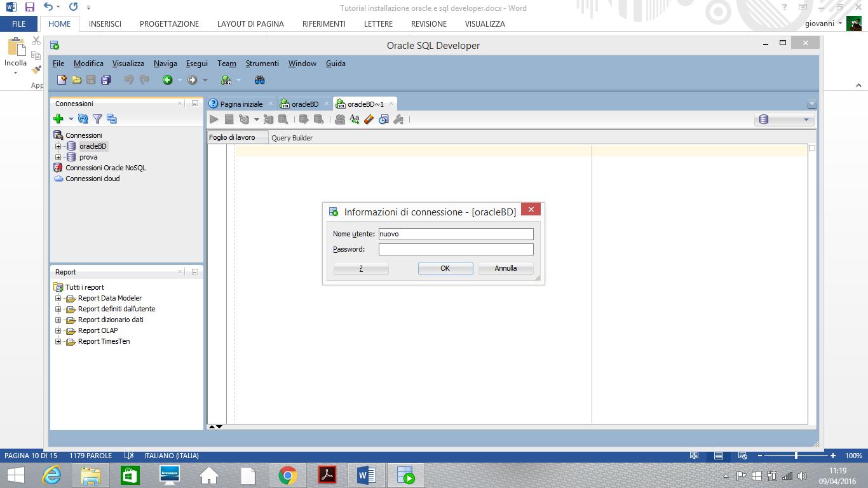
Task: Click the binoculars Find DB Object icon
Action: pos(259,80)
